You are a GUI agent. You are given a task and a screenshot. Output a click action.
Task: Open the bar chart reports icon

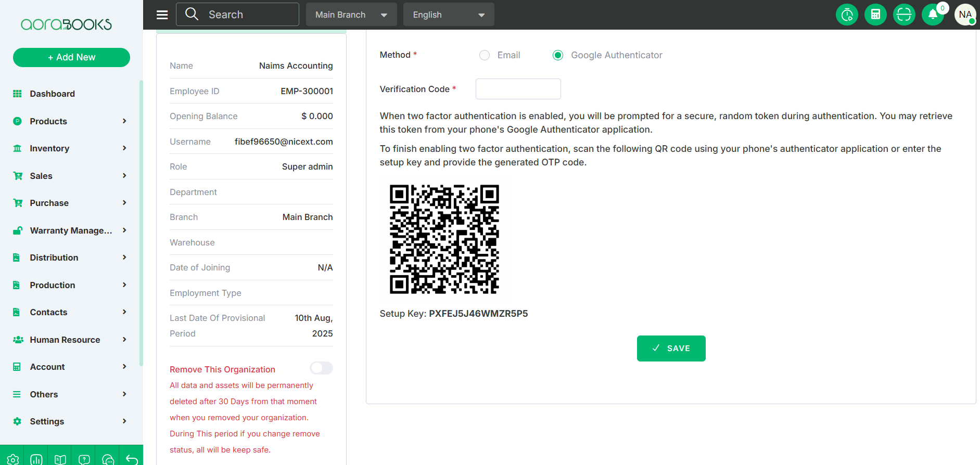(x=36, y=459)
